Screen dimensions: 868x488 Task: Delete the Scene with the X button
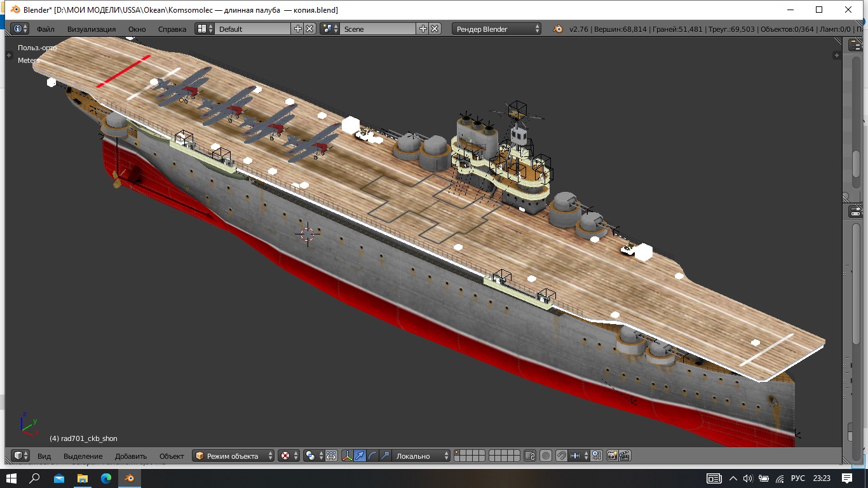[435, 29]
